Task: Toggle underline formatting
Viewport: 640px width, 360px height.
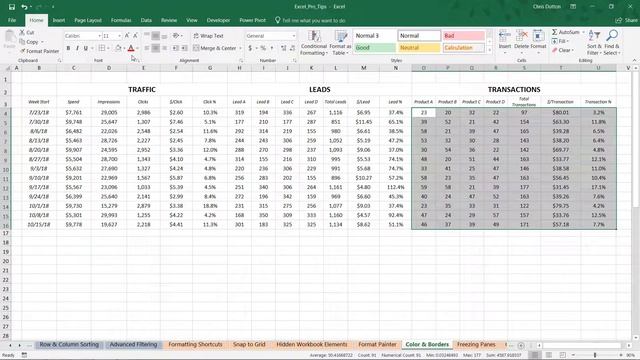Action: point(86,48)
